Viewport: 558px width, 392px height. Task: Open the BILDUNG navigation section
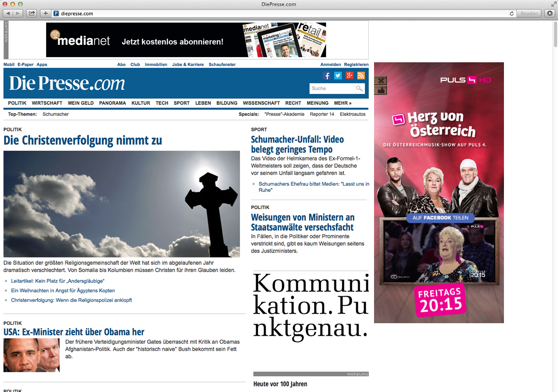(227, 103)
